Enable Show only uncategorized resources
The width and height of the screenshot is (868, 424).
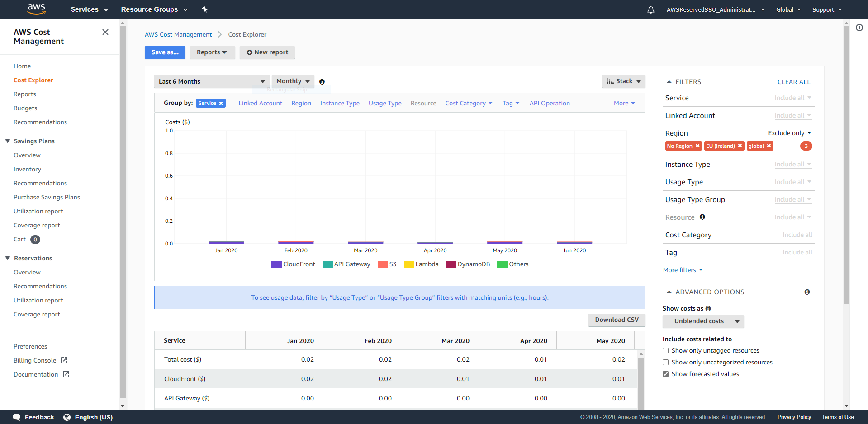point(665,363)
